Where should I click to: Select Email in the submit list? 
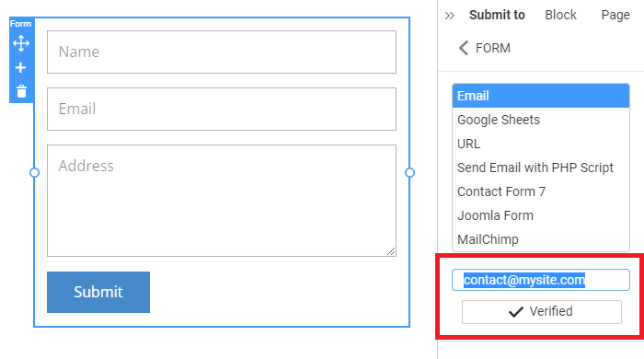541,96
